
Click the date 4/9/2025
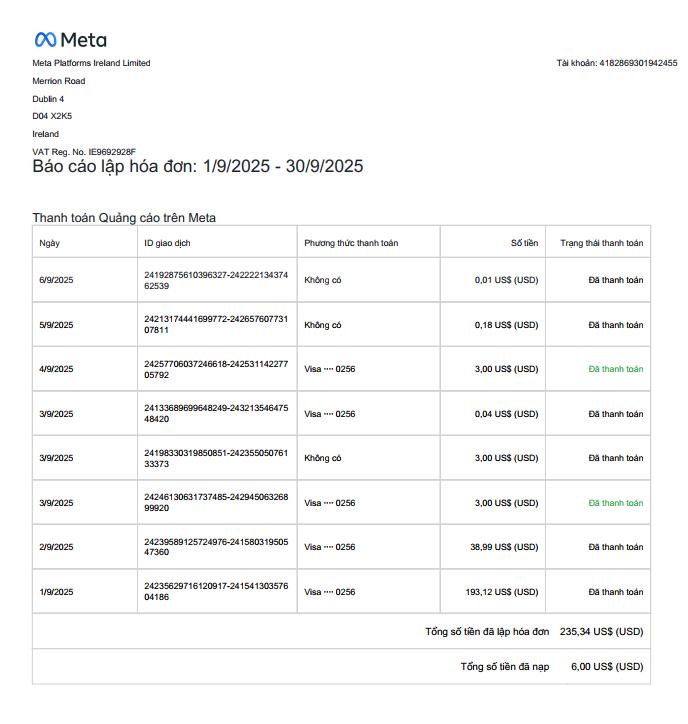56,369
